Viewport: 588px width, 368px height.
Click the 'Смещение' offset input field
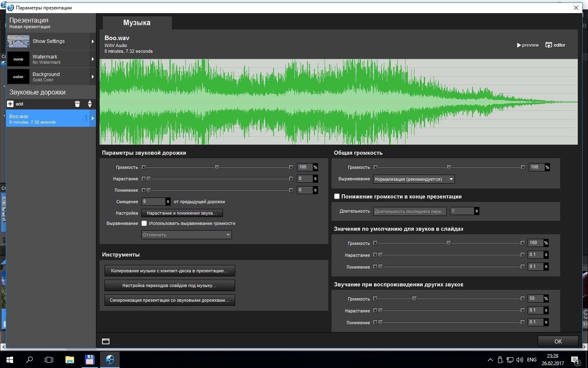(x=153, y=202)
